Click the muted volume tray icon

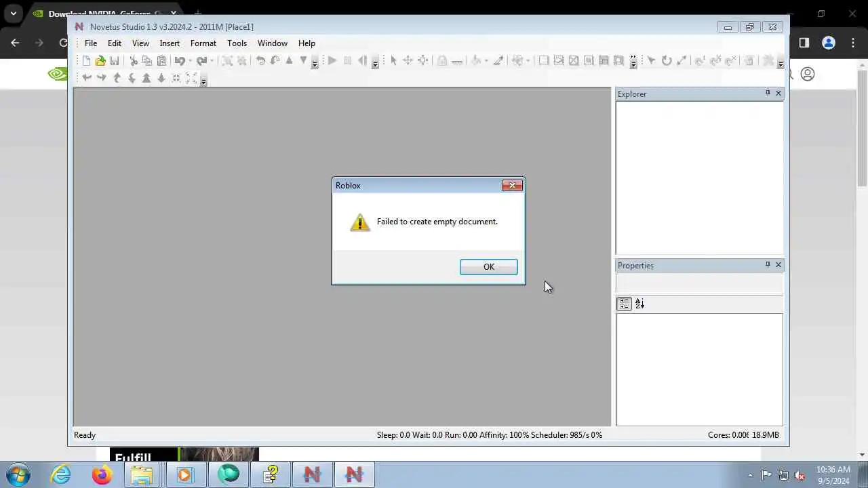tap(800, 475)
